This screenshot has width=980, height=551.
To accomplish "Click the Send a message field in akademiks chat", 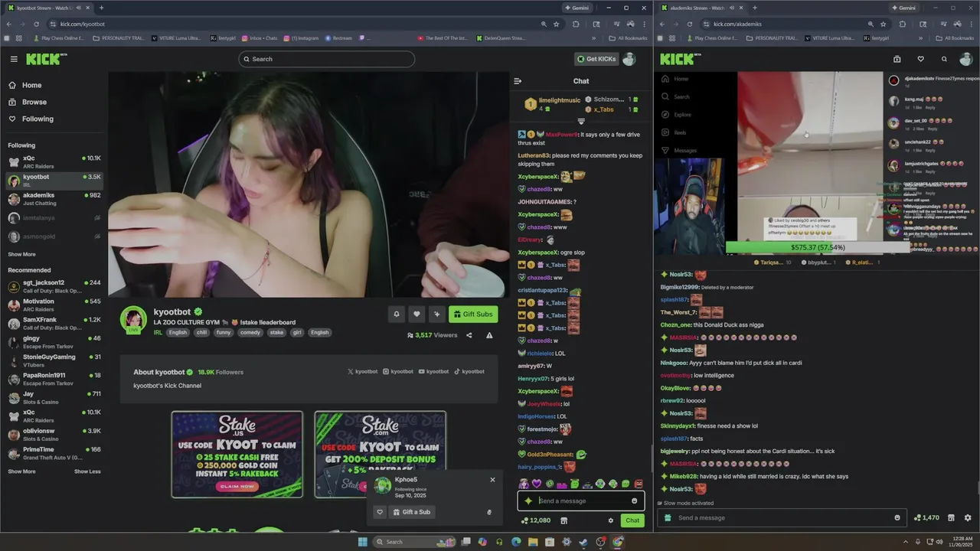I will coord(781,518).
